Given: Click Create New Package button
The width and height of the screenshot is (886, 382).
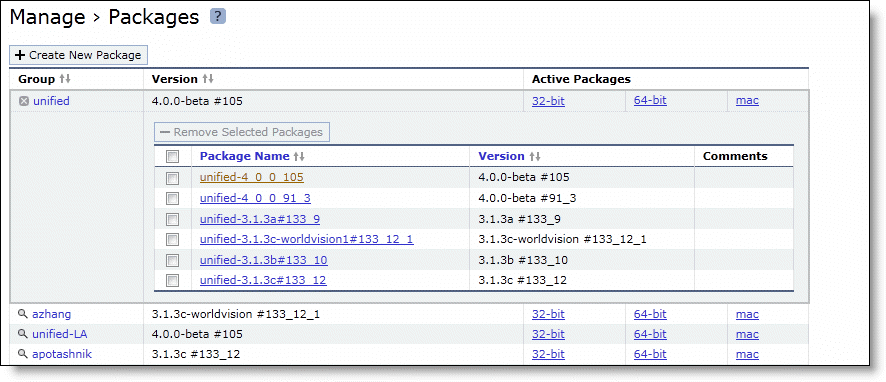Looking at the screenshot, I should click(78, 55).
